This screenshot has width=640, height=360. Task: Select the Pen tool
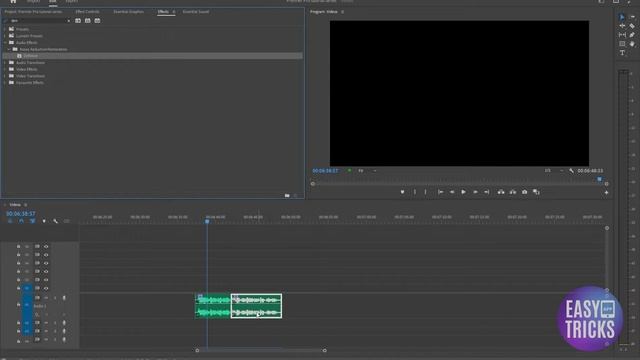tap(632, 35)
